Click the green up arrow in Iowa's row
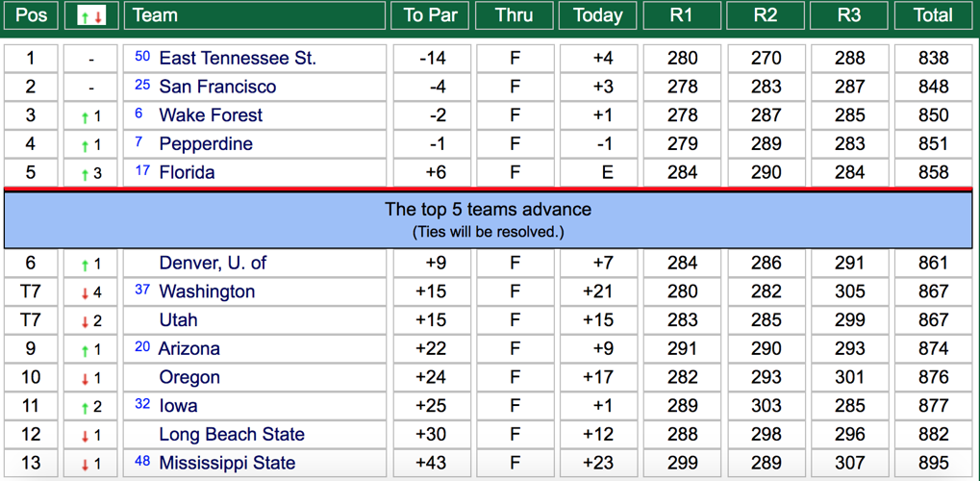 (x=85, y=408)
